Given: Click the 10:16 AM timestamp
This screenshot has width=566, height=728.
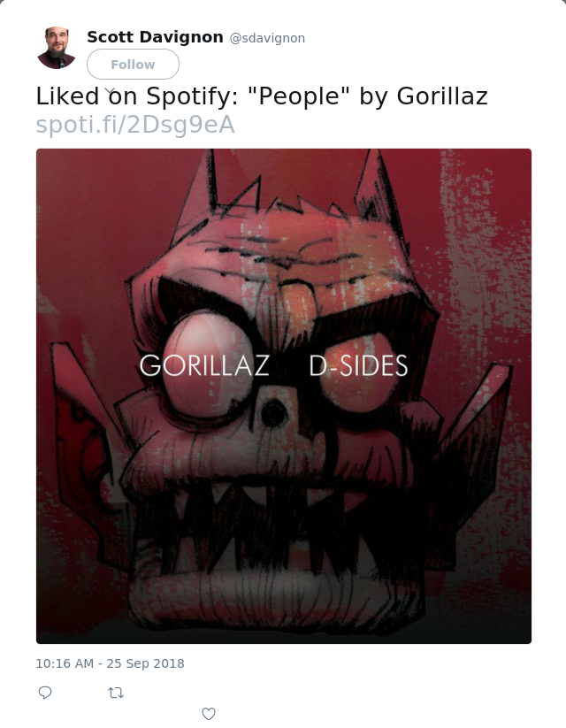Looking at the screenshot, I should pyautogui.click(x=65, y=663).
